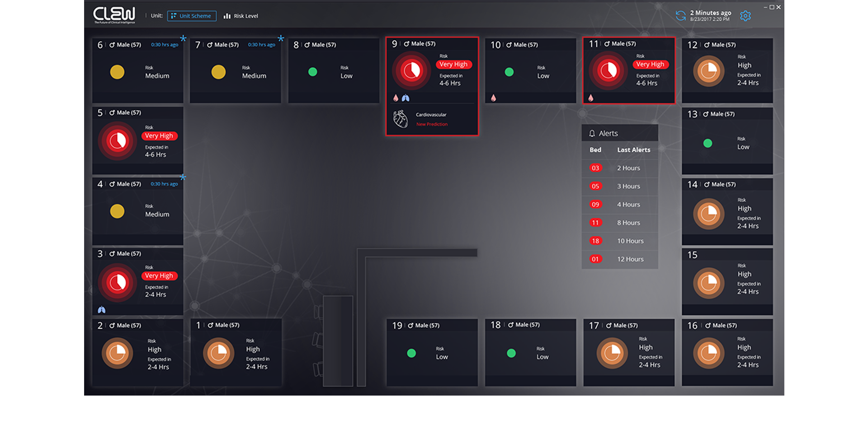Click the yellow medium risk dot in bed 7
Screen dimensions: 868x443
pos(218,72)
